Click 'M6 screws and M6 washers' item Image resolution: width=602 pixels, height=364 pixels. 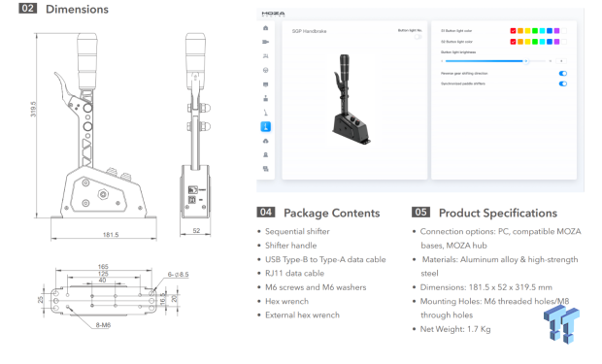click(x=316, y=287)
